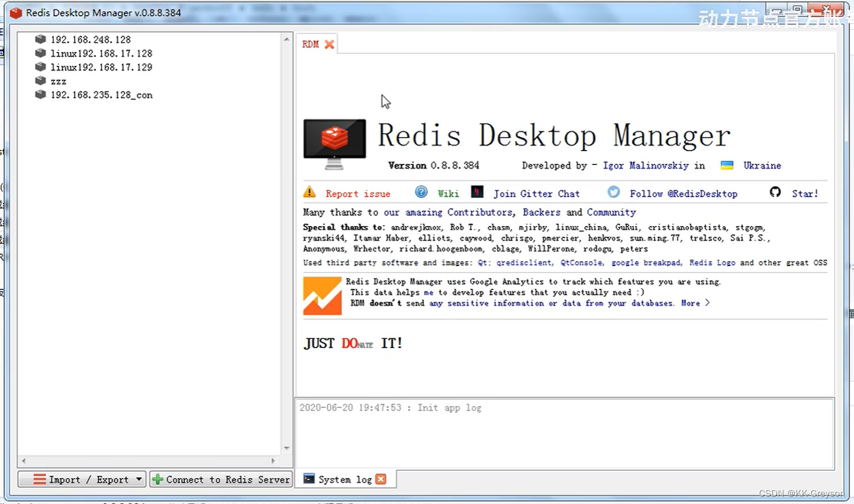Image resolution: width=854 pixels, height=504 pixels.
Task: Open Igor Malinovskiy developer link
Action: click(647, 166)
